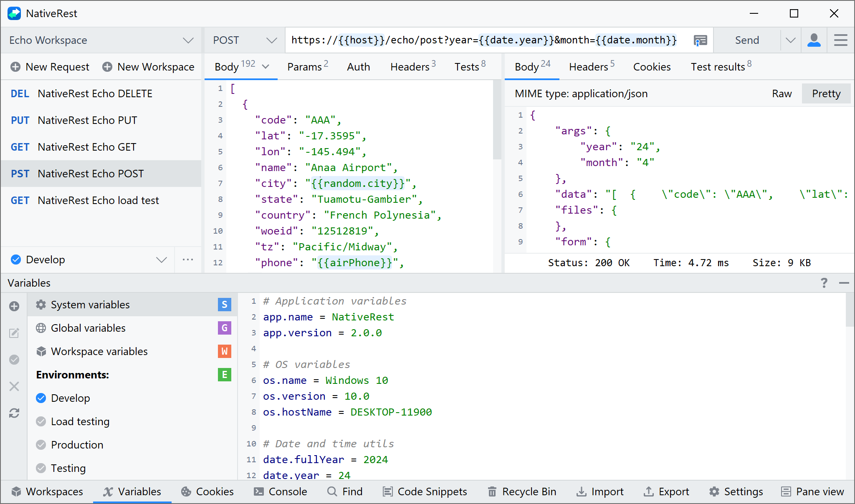Activate Production environment
The width and height of the screenshot is (855, 504).
(x=41, y=445)
